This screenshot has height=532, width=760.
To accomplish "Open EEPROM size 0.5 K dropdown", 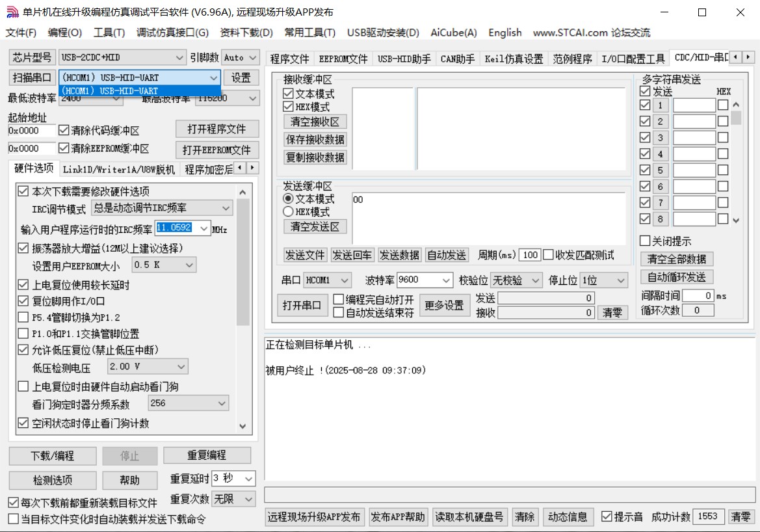I will click(164, 265).
